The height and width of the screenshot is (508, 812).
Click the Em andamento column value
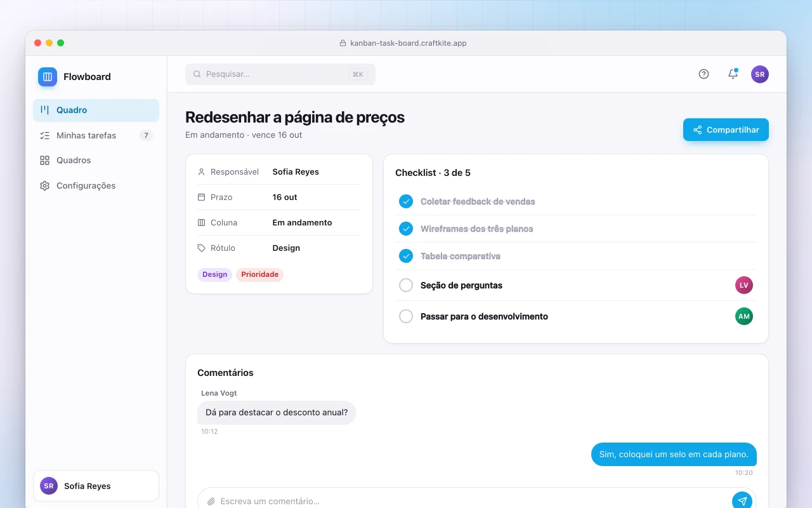tap(302, 223)
